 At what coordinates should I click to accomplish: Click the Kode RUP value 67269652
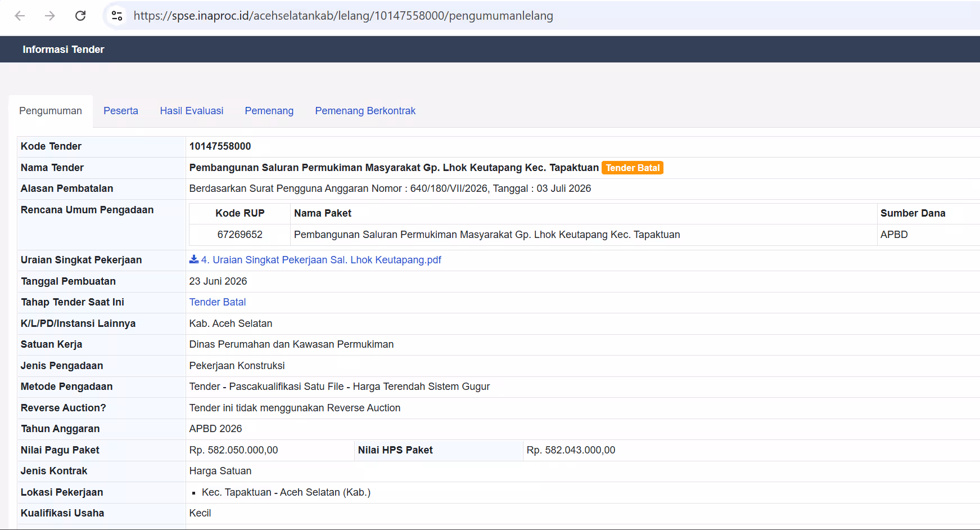pyautogui.click(x=240, y=235)
